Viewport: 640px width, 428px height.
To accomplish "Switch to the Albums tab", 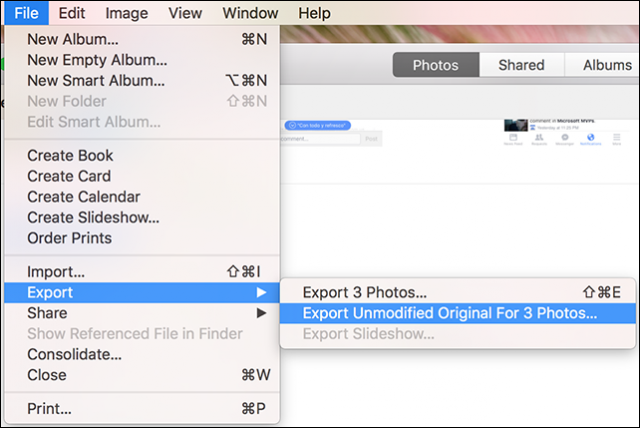I will [606, 65].
